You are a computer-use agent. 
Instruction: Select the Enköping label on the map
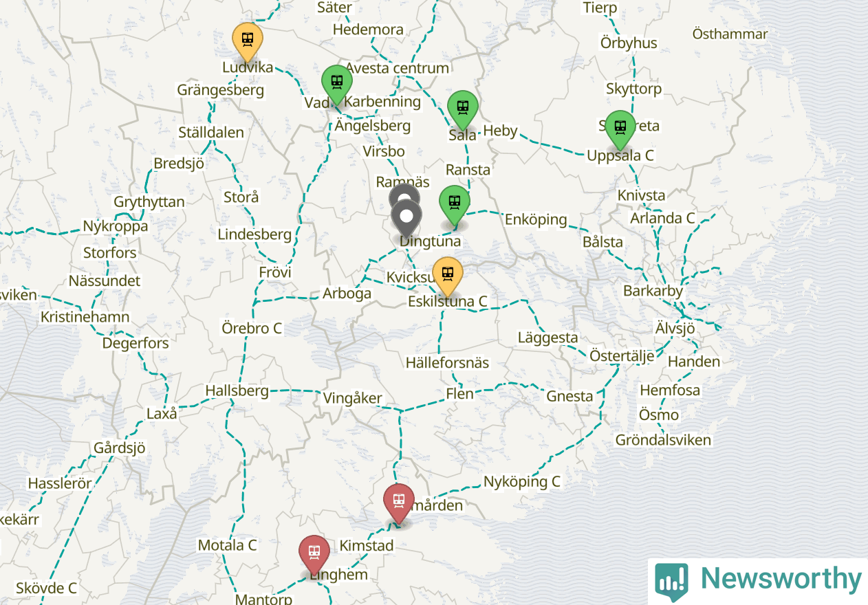click(536, 219)
